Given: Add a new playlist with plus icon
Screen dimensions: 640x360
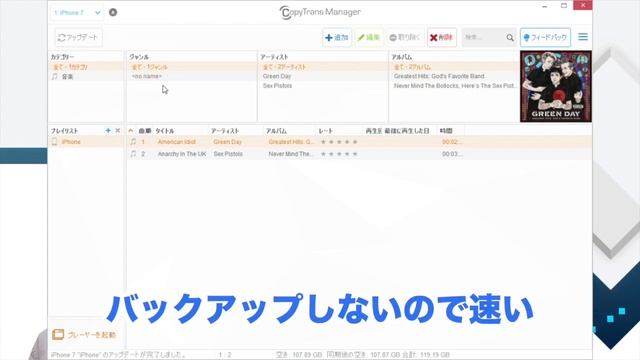Looking at the screenshot, I should point(108,131).
